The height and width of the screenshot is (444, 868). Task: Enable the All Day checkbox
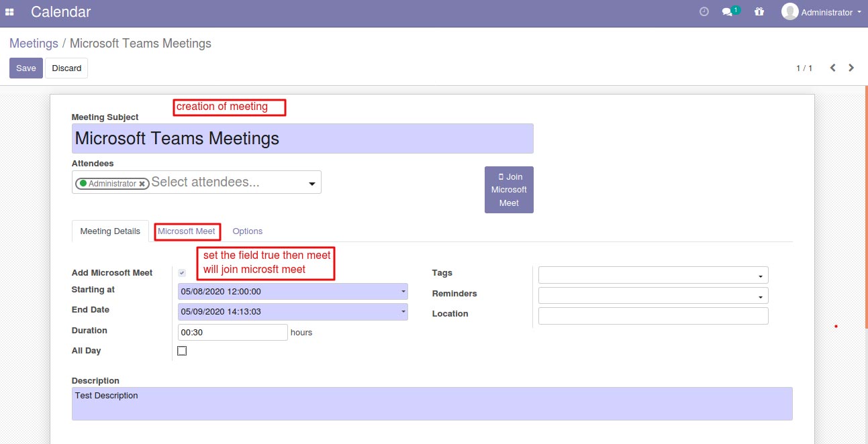click(x=182, y=351)
